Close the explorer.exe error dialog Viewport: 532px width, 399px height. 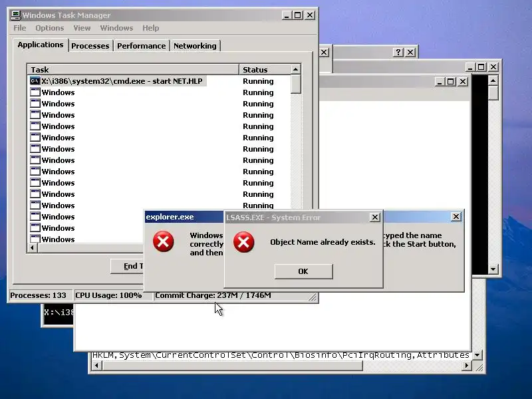click(x=456, y=217)
